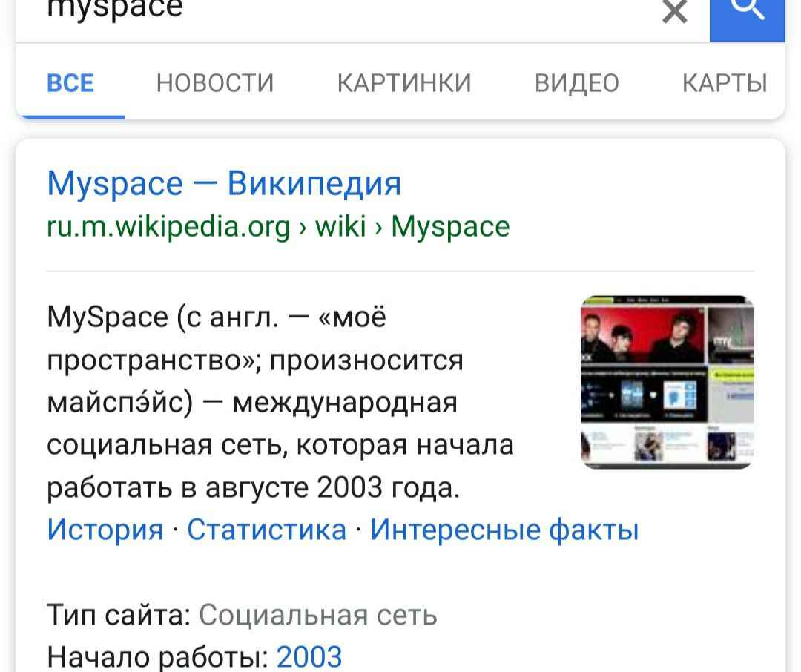Open the 'Myspace — Википедия' result
The width and height of the screenshot is (801, 672).
224,183
